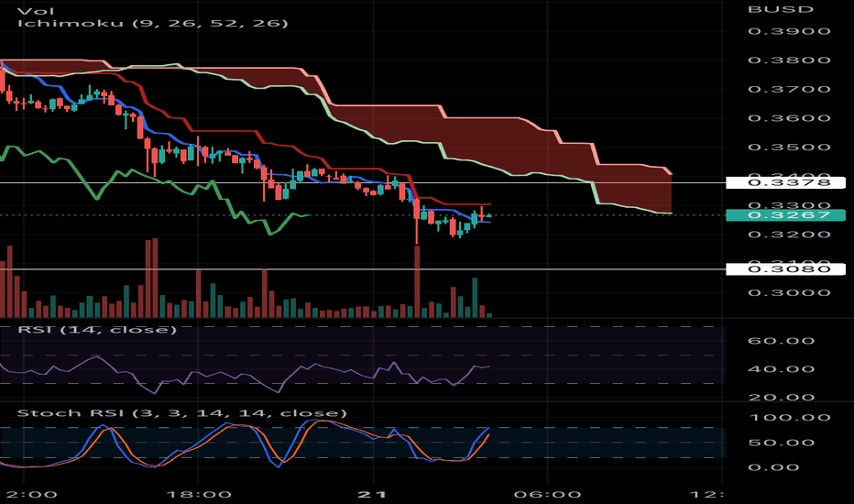Image resolution: width=854 pixels, height=504 pixels.
Task: Select the Ichimoku (9, 26, 52, 26) legend
Action: pos(152,24)
